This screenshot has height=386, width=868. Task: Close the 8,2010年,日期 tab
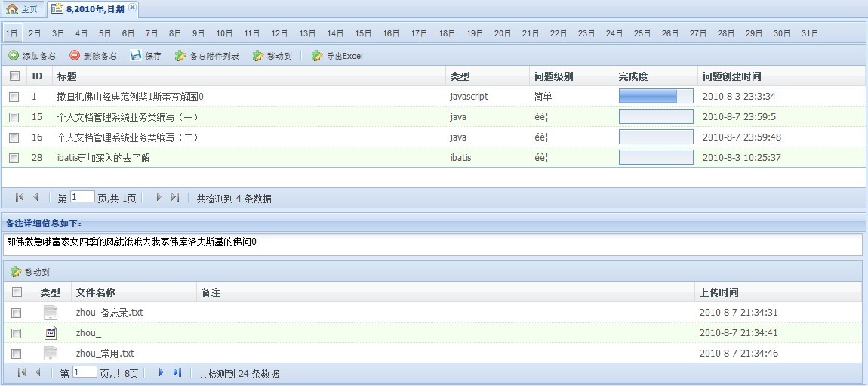(132, 8)
